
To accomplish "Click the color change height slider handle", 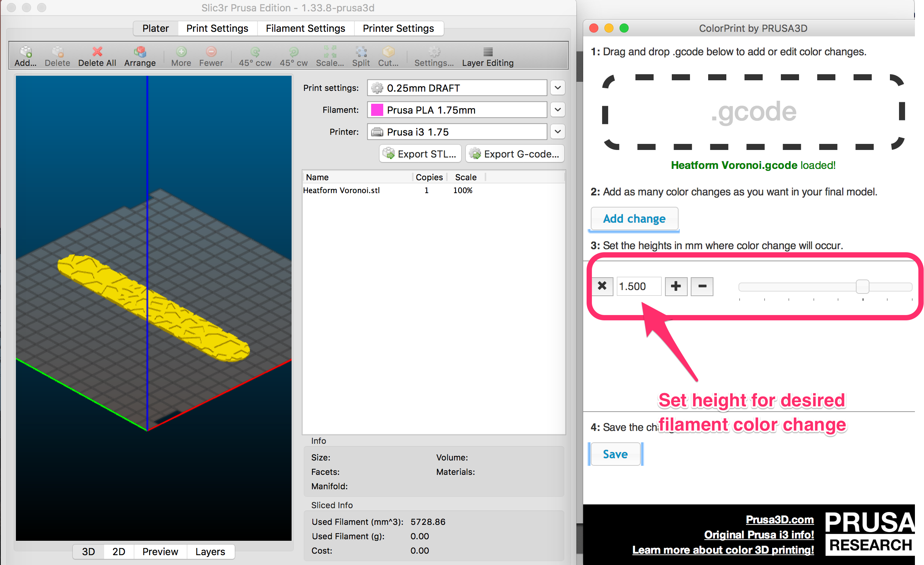I will (x=863, y=287).
